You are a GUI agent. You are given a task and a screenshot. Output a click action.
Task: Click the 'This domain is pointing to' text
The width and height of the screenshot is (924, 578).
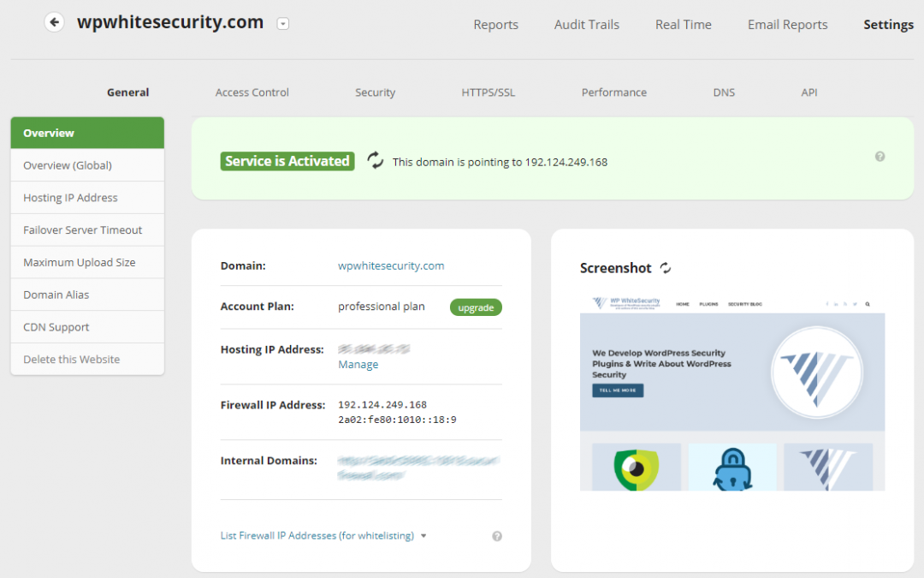(500, 162)
